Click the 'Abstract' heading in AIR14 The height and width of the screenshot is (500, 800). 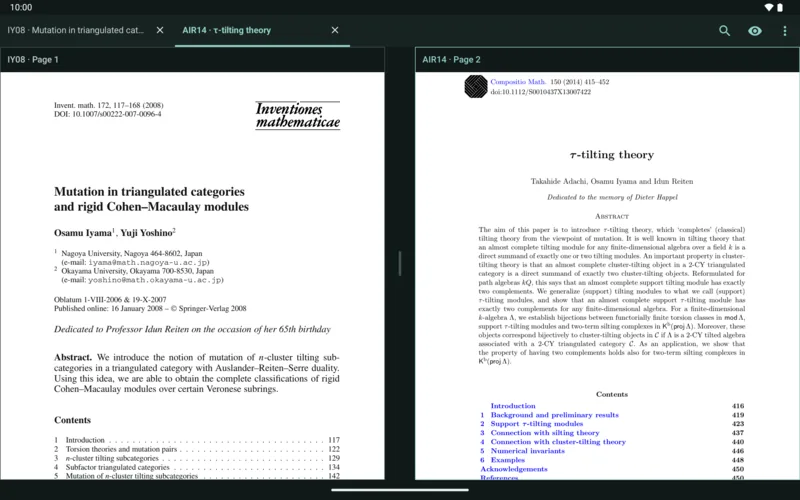click(612, 216)
